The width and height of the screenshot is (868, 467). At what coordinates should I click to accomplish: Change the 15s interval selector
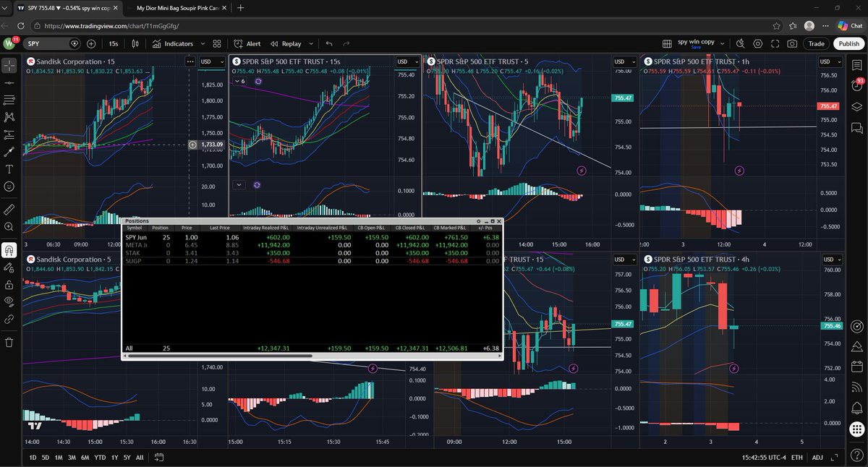click(x=114, y=43)
